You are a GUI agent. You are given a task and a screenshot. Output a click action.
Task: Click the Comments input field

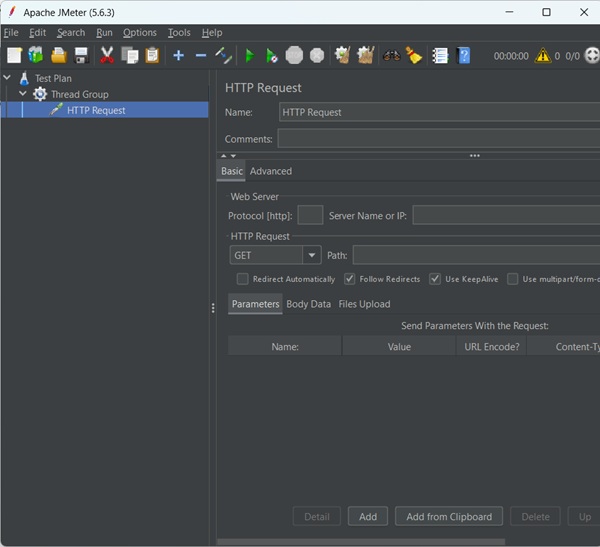[x=439, y=139]
